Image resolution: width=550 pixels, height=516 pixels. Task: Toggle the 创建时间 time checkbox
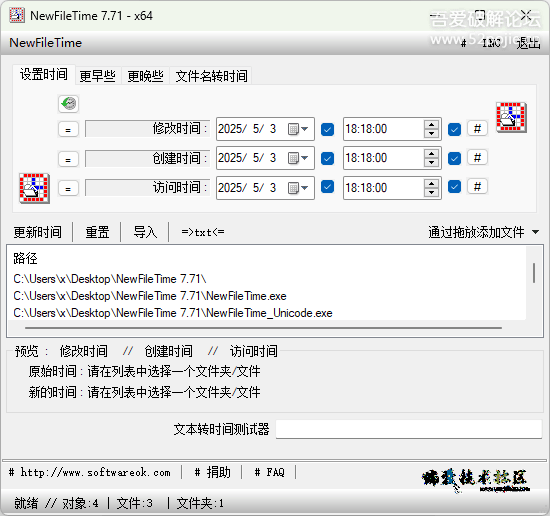click(x=454, y=159)
